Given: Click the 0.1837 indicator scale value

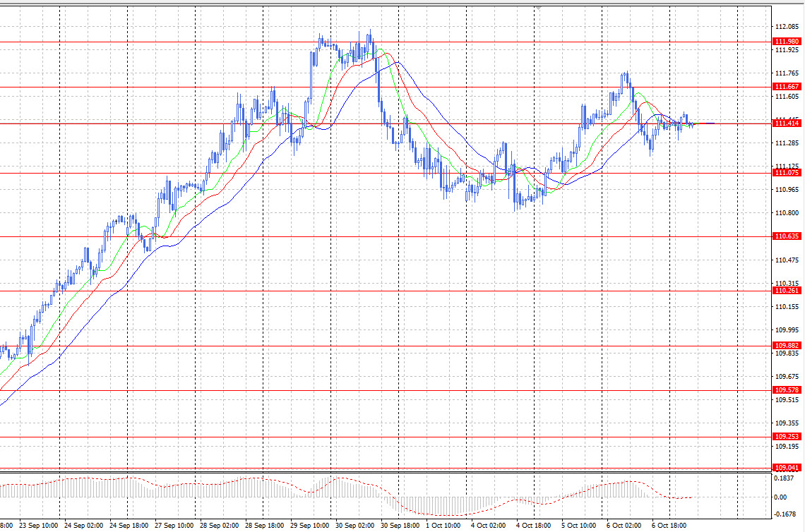Looking at the screenshot, I should click(x=783, y=478).
